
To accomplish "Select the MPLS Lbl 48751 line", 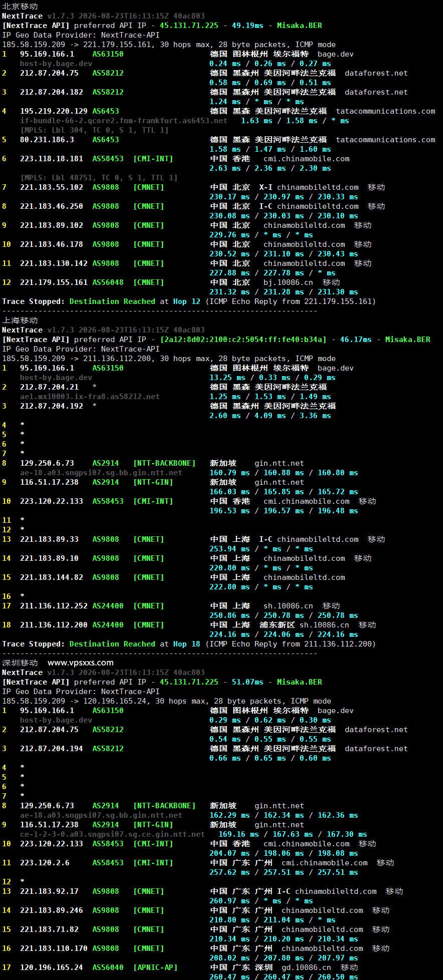I will click(99, 178).
